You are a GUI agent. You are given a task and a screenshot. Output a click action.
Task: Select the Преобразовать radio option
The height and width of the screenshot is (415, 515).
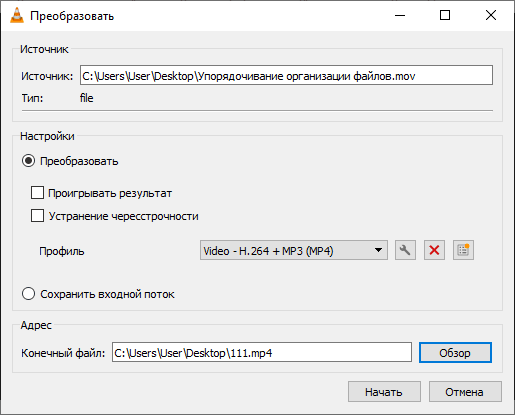coord(28,161)
